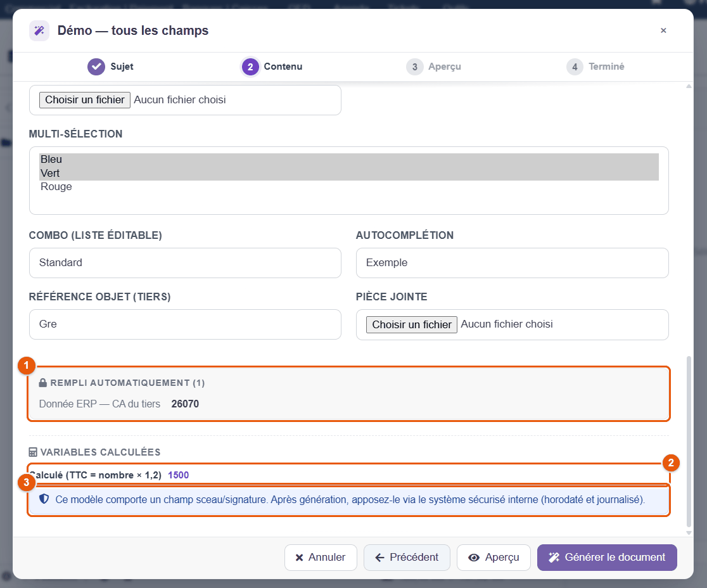
Task: Click the calculator icon by Variables calculées
Action: (x=33, y=452)
